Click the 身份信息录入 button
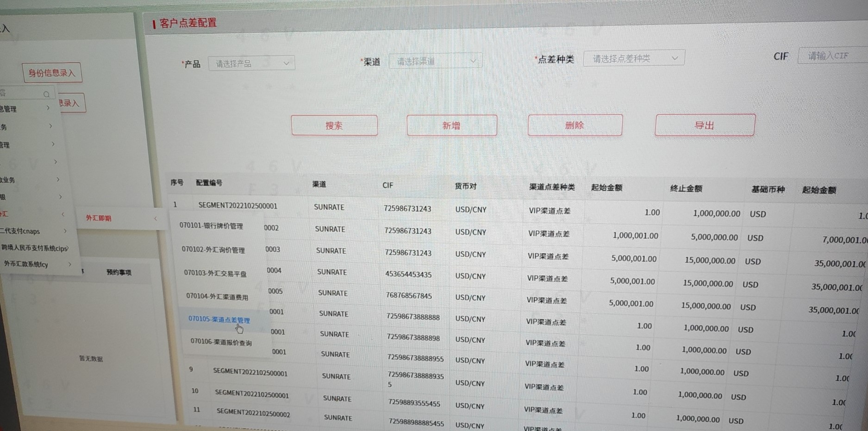The height and width of the screenshot is (431, 868). (x=52, y=73)
